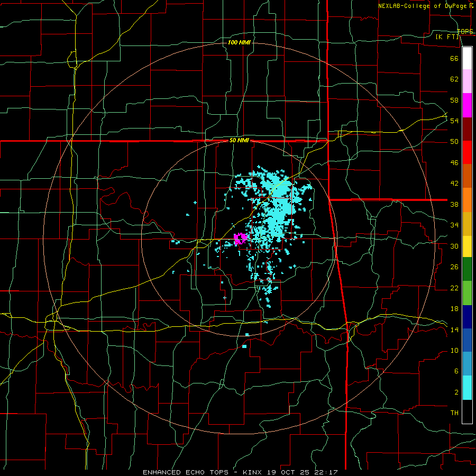The image size is (476, 476).
Task: Click the yellow swatch between 34 and 30
Action: (467, 246)
